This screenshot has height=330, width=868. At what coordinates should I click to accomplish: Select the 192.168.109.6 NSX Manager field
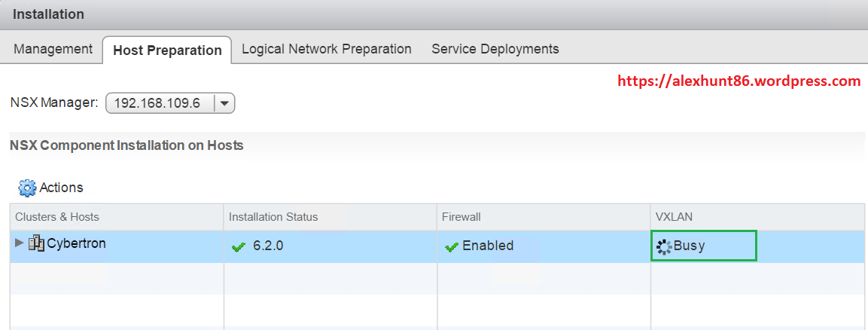161,103
